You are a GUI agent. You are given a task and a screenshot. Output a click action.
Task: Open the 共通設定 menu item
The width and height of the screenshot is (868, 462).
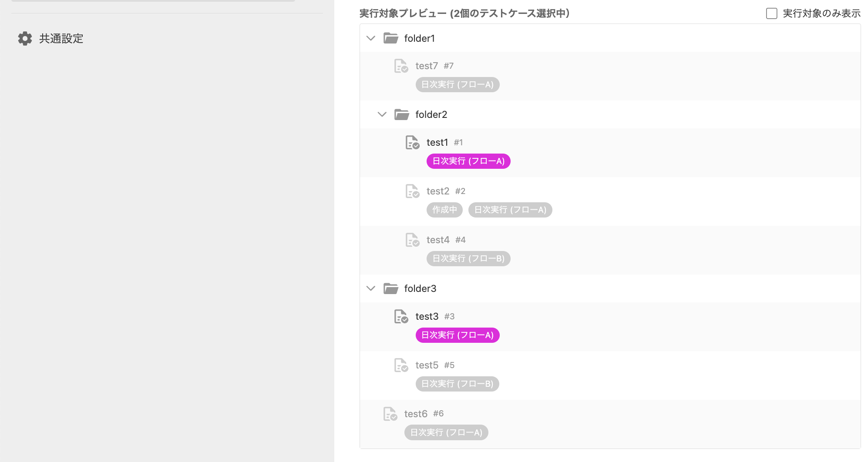click(50, 38)
